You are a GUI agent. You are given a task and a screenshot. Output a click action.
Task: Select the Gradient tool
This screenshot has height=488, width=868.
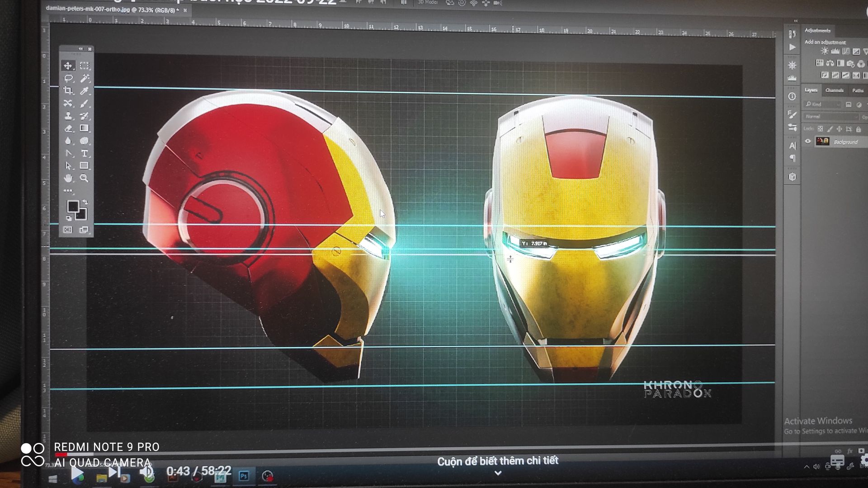click(84, 129)
